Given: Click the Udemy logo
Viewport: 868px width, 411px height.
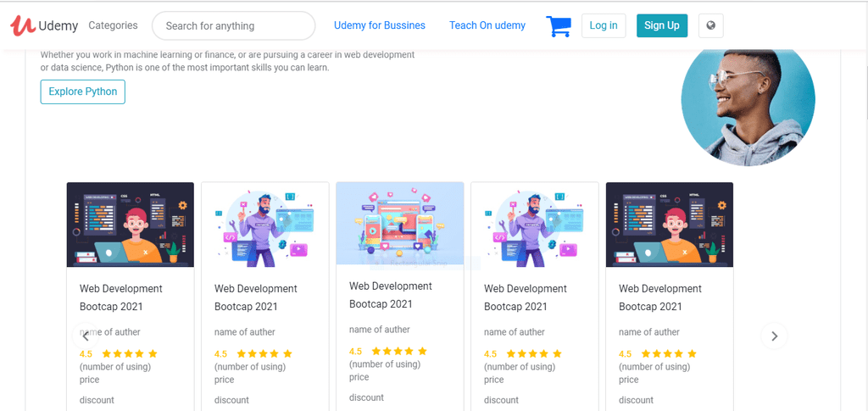Looking at the screenshot, I should click(x=44, y=25).
